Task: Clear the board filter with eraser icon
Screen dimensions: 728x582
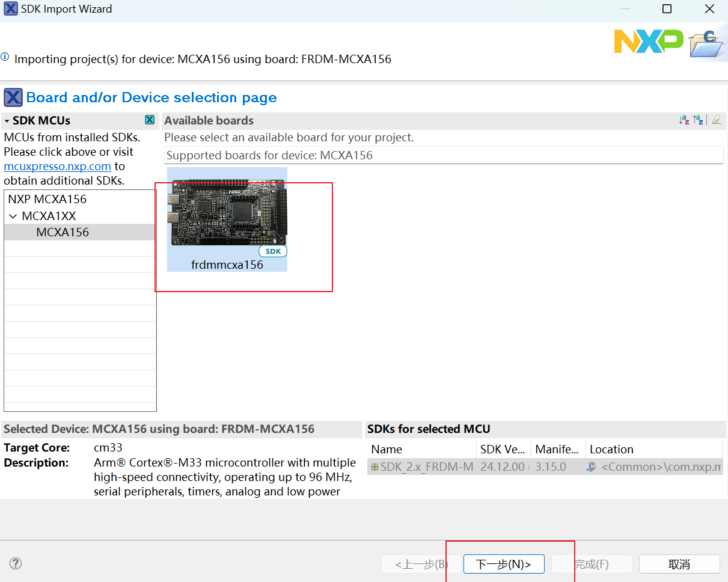Action: (x=716, y=120)
